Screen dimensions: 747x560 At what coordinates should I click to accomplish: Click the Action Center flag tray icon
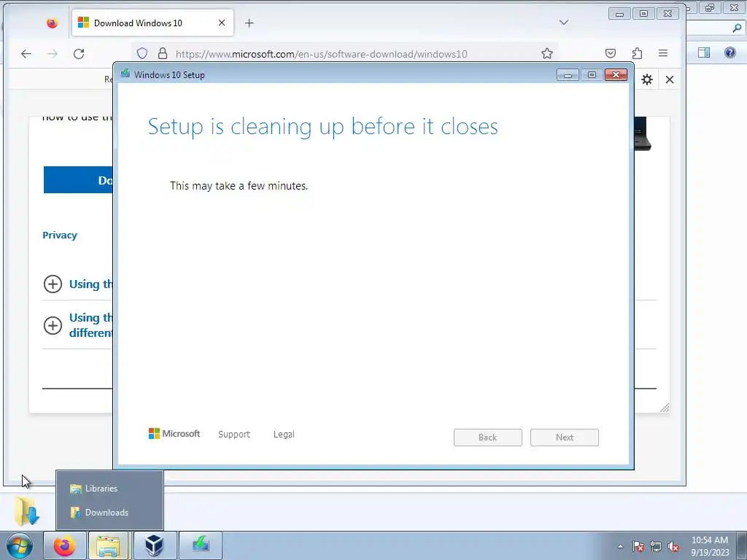pos(638,547)
